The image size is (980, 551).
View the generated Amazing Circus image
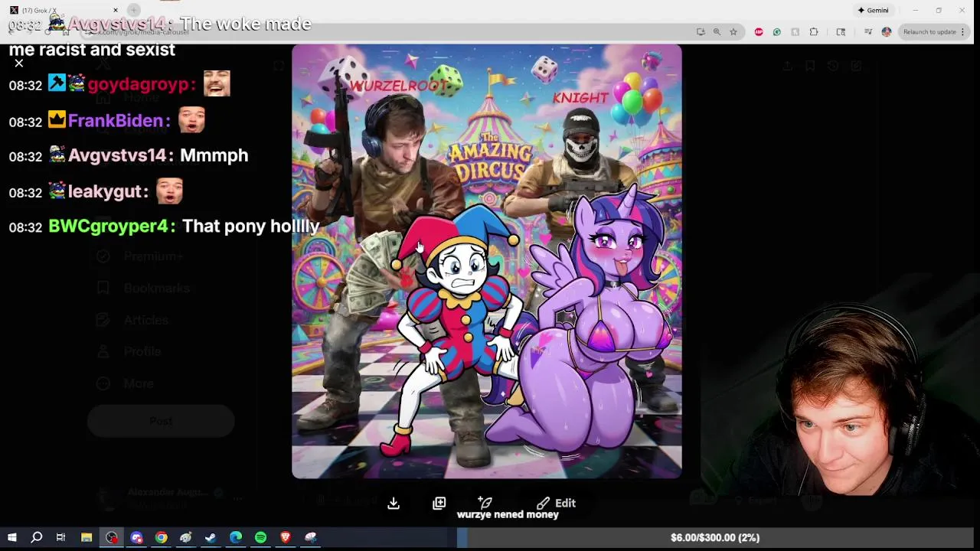point(486,261)
